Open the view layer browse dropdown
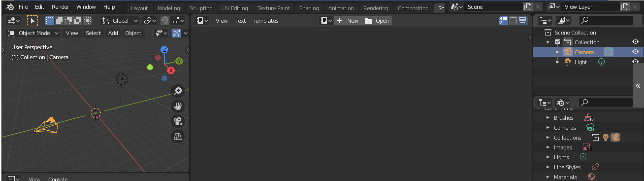 (553, 7)
